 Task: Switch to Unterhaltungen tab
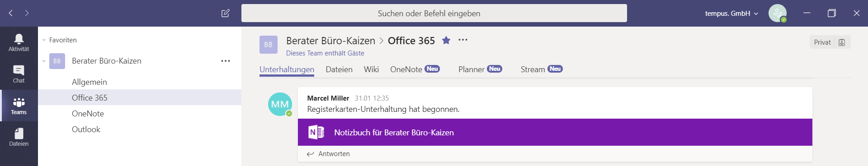[287, 69]
